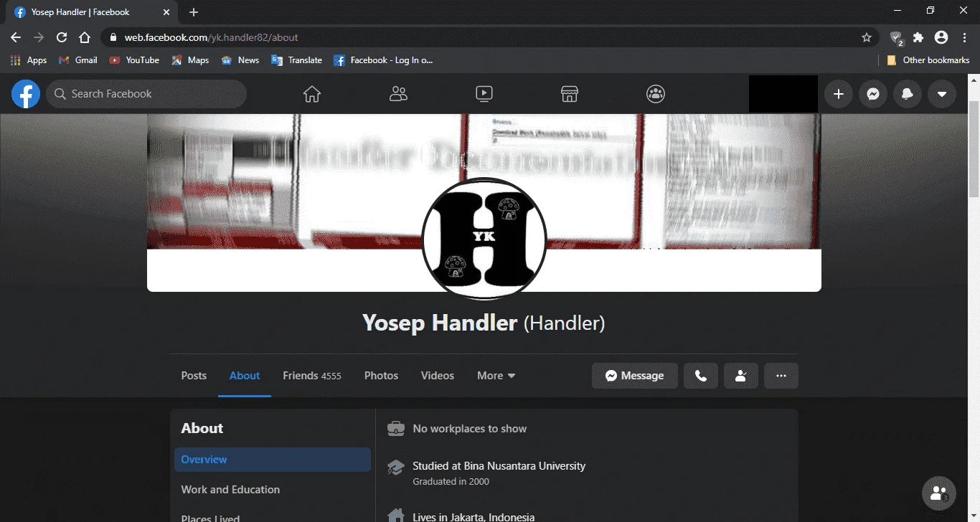Open Chrome three-dot menu
This screenshot has width=980, height=522.
click(x=963, y=37)
